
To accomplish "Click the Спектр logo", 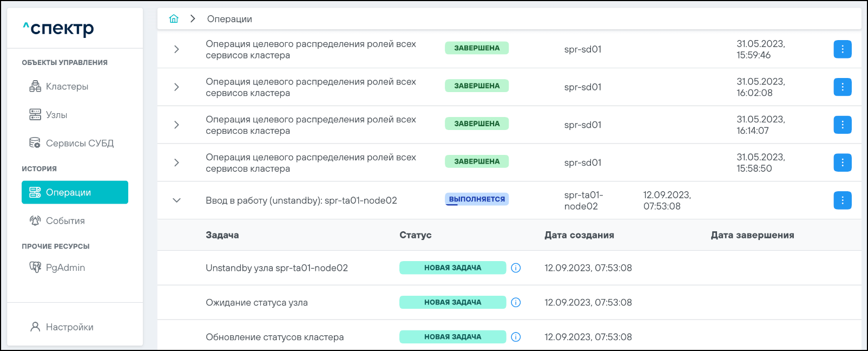I will tap(58, 28).
